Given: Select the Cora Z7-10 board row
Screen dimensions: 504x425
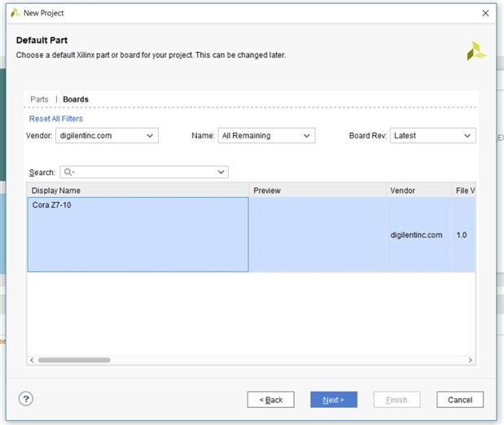Looking at the screenshot, I should [x=138, y=234].
